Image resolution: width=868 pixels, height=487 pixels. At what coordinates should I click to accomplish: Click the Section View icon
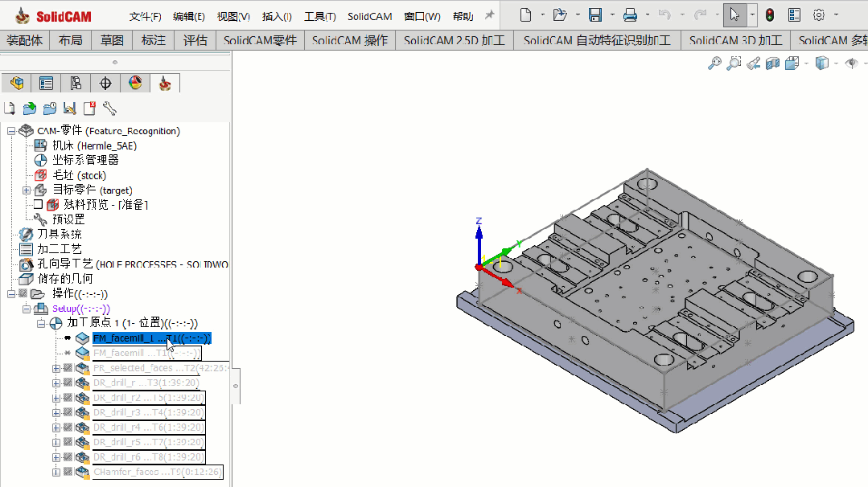coord(773,63)
